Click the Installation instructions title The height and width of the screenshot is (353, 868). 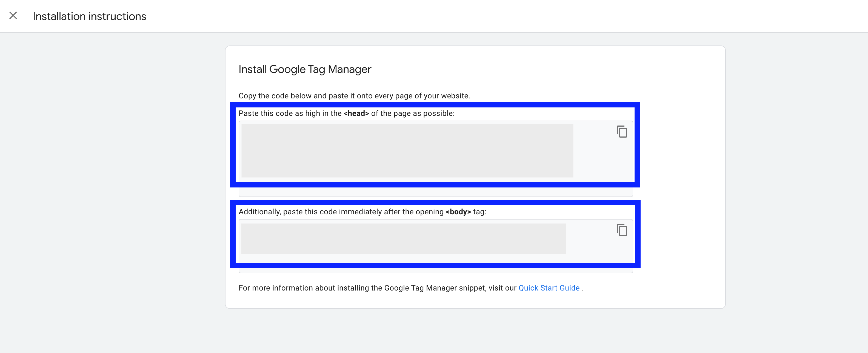coord(89,16)
